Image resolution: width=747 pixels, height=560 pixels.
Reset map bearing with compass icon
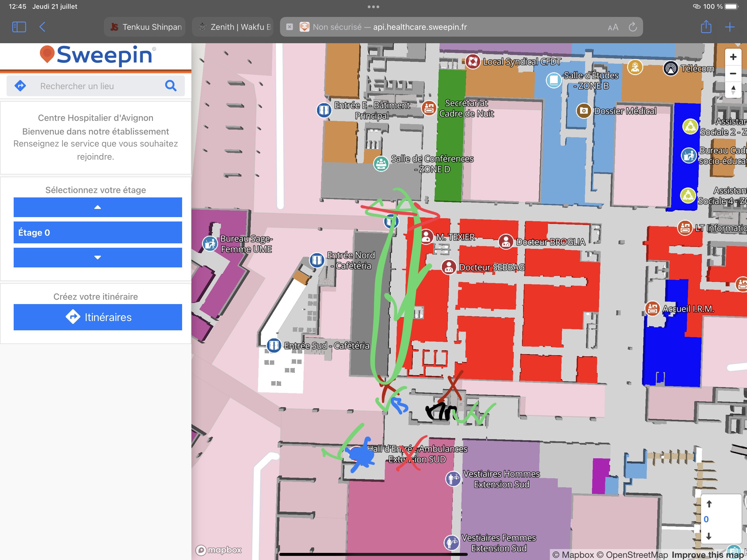point(733,90)
